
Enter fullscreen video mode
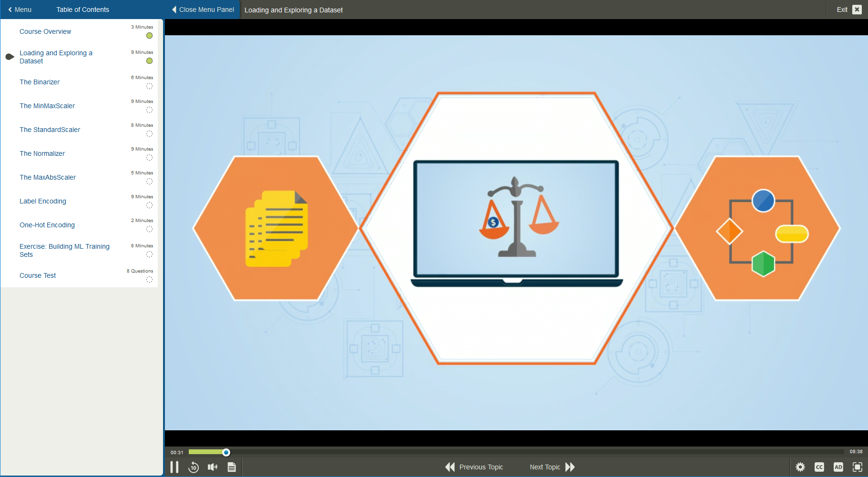tap(857, 467)
